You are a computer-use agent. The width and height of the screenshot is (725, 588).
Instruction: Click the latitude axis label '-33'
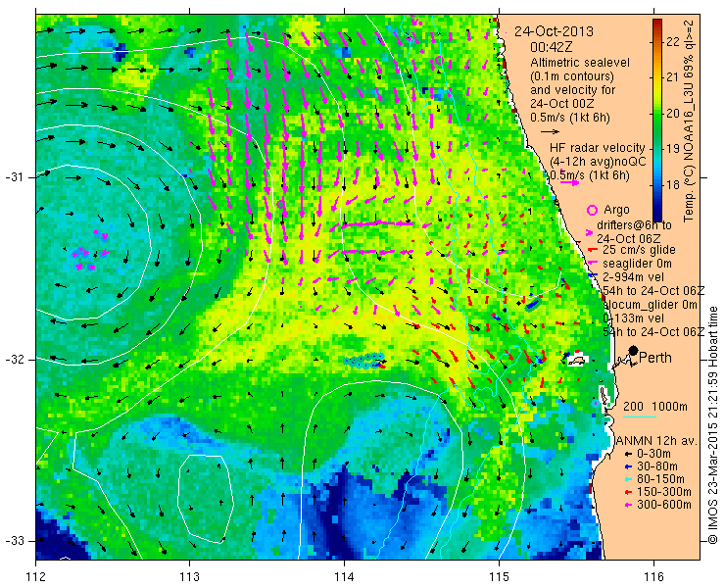(14, 541)
